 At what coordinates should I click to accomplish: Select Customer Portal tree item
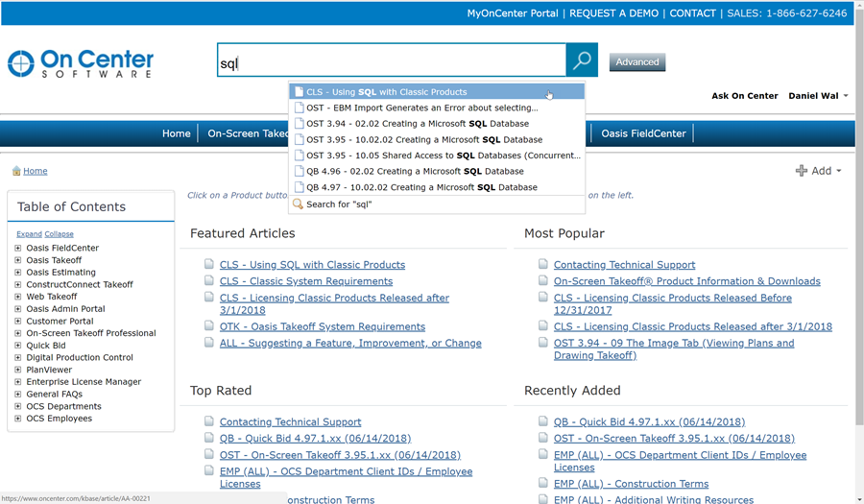pyautogui.click(x=60, y=322)
